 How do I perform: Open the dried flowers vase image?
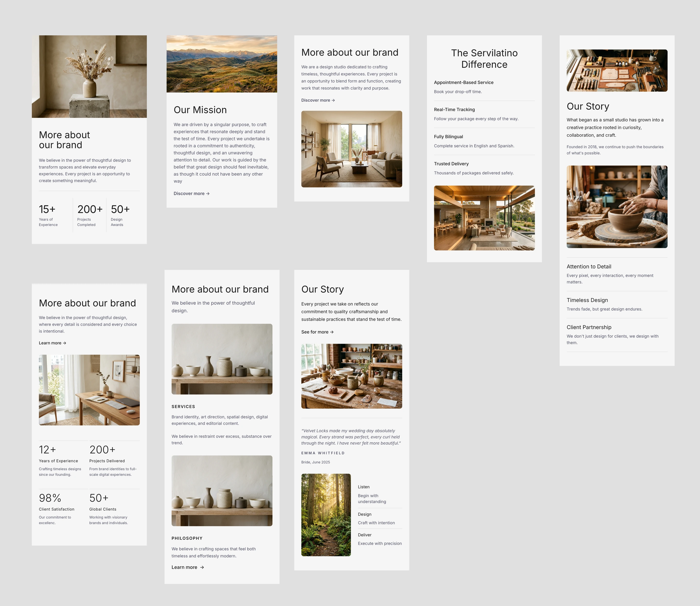tap(89, 77)
